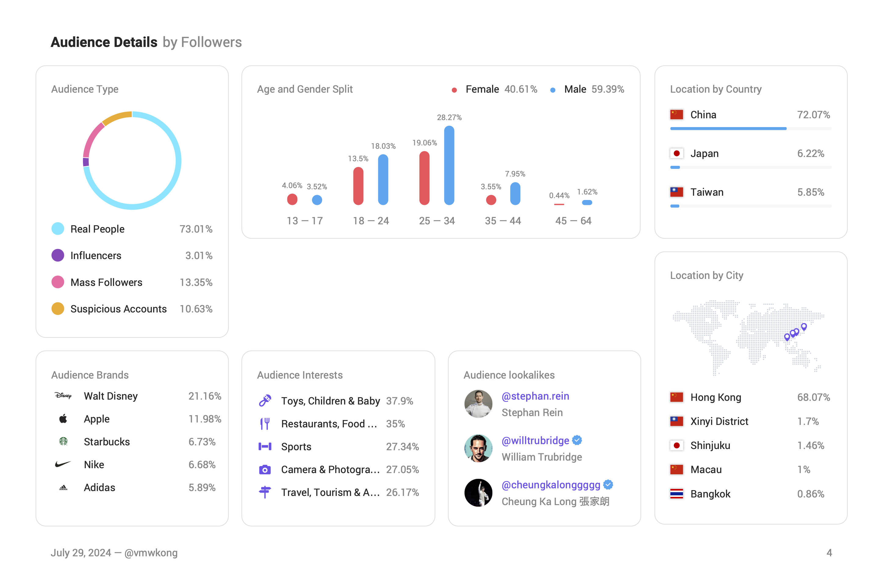This screenshot has height=588, width=883.
Task: Click the donut chart in Audience Type
Action: (132, 161)
